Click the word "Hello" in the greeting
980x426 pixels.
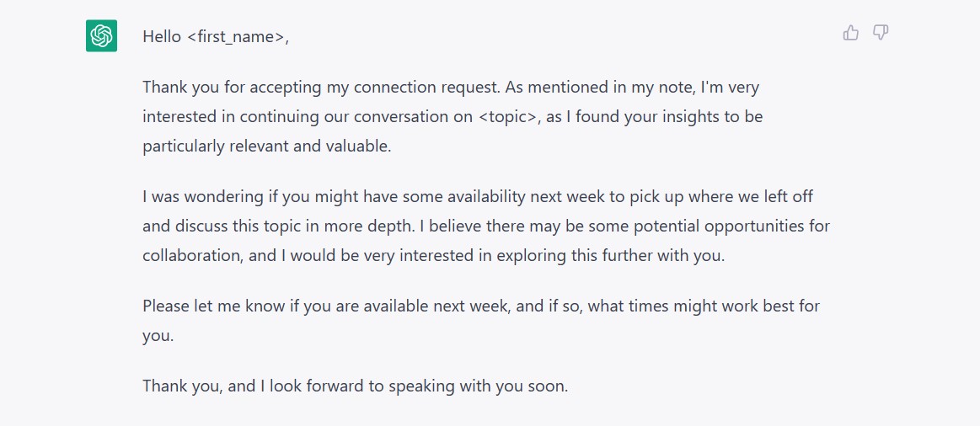click(163, 37)
